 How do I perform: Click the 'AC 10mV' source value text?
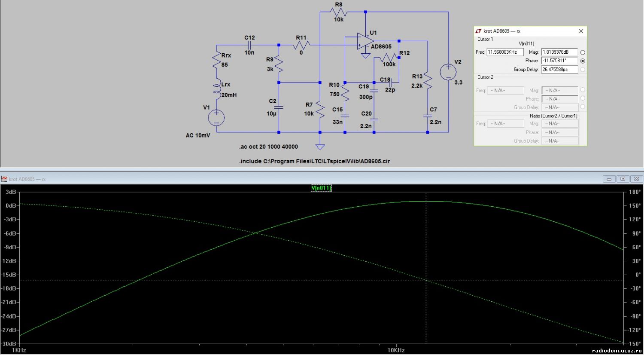[198, 135]
